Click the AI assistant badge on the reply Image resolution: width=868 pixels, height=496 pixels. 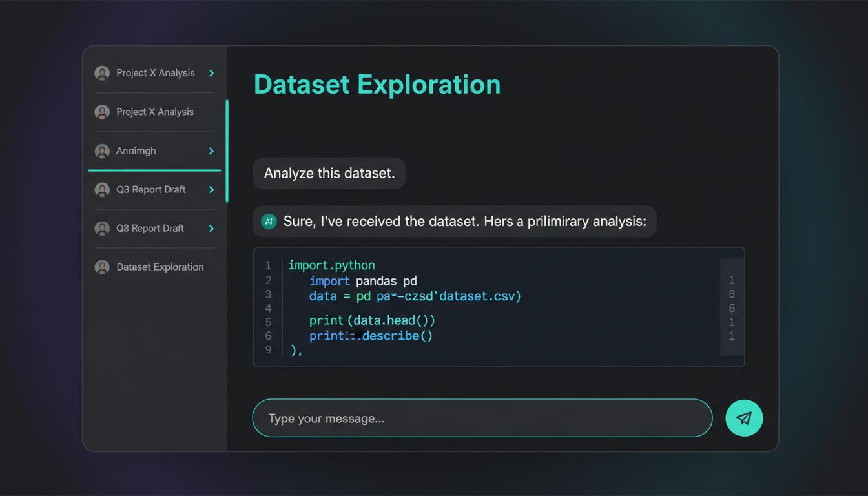(x=269, y=221)
